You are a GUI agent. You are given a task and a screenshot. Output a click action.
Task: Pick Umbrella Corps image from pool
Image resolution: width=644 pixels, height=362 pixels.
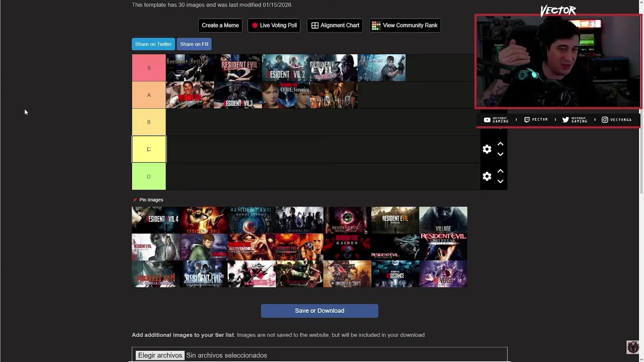pos(347,274)
